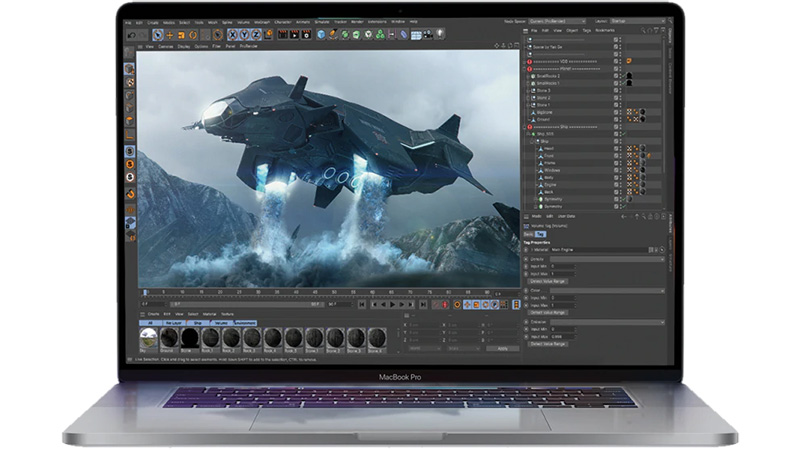Toggle SmallRocks 2 green enable checkmark
Screen dimensions: 800x450
pos(624,76)
